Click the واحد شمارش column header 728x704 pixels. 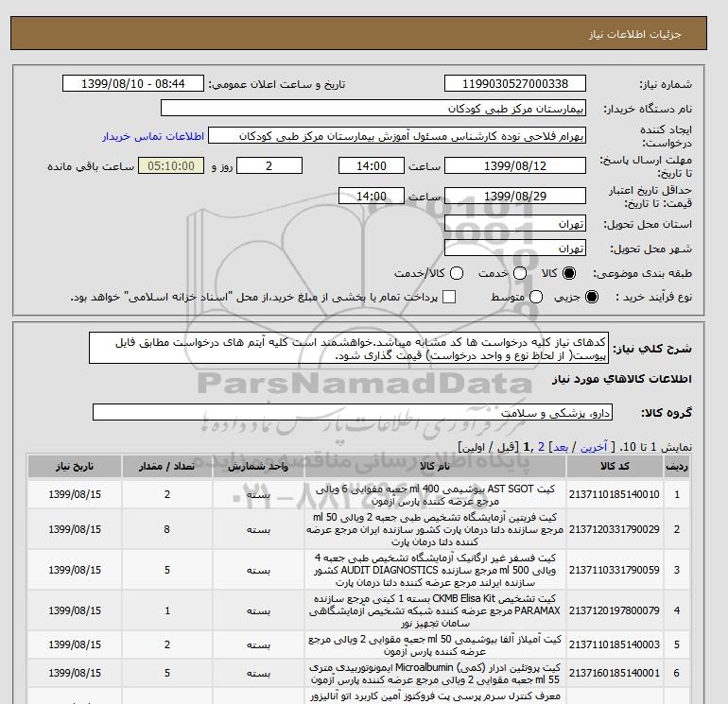pyautogui.click(x=259, y=467)
